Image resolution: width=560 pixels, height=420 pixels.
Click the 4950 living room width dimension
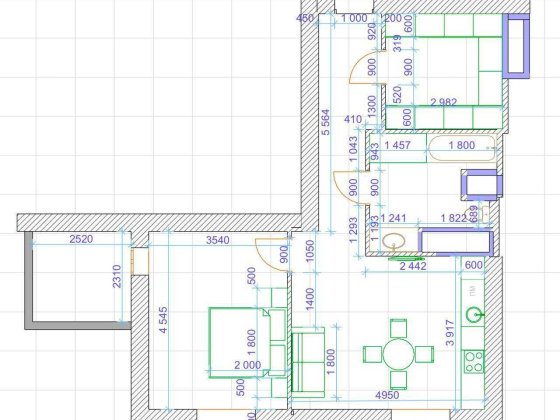pyautogui.click(x=387, y=395)
